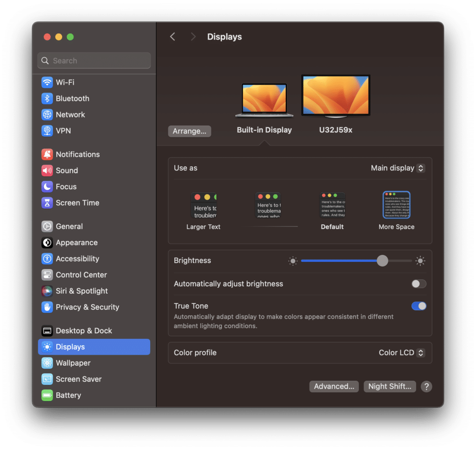The height and width of the screenshot is (450, 476).
Task: Select the Built-in Display
Action: (x=264, y=99)
